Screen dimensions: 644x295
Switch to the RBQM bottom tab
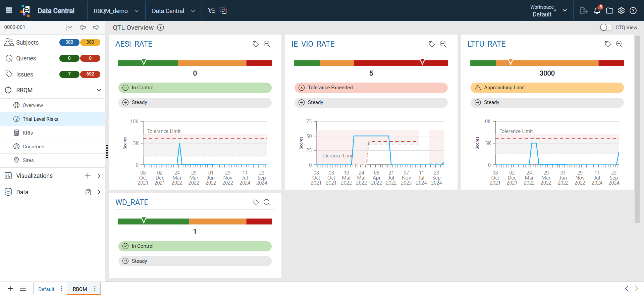pyautogui.click(x=80, y=289)
